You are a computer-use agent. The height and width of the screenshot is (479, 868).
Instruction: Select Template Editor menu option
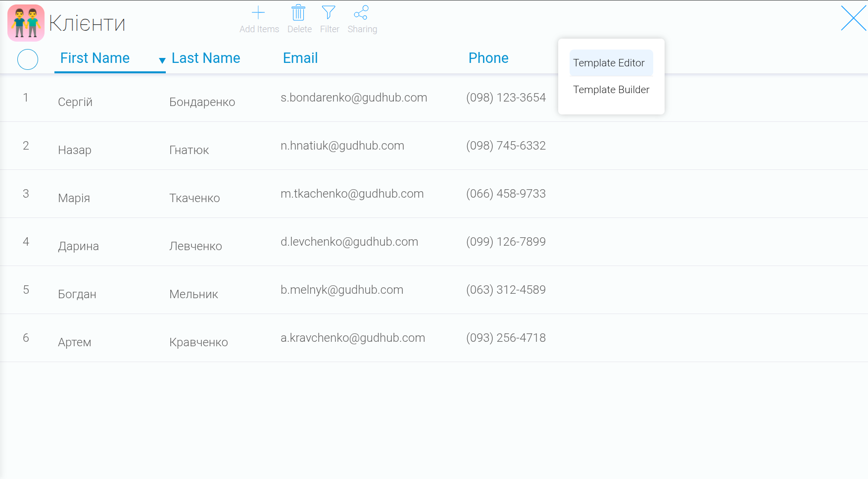[x=611, y=63]
